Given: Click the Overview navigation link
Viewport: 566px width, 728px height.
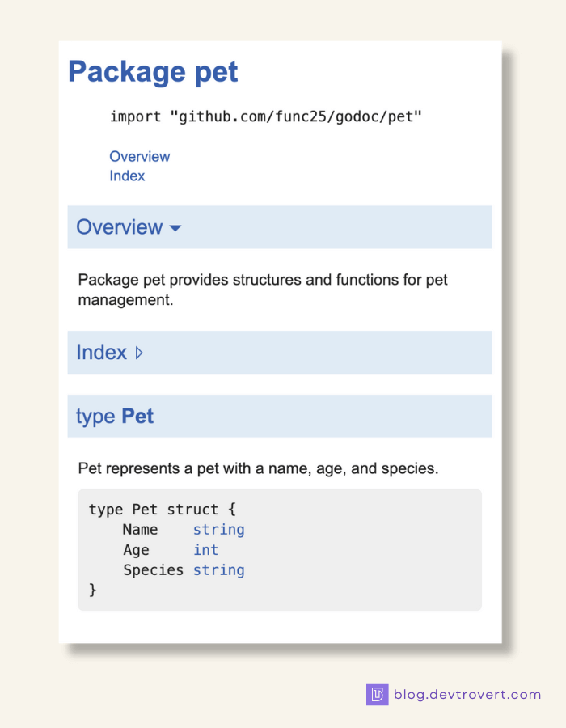Looking at the screenshot, I should click(x=139, y=156).
